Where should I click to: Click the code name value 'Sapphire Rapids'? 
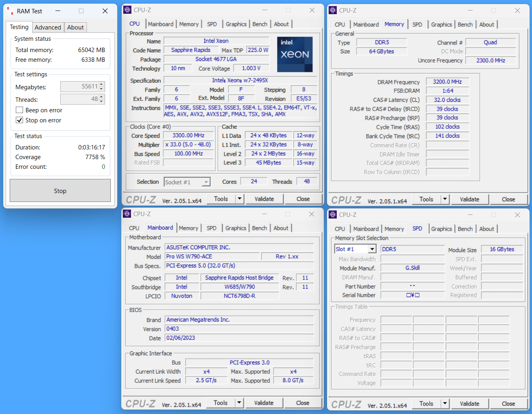pyautogui.click(x=191, y=50)
